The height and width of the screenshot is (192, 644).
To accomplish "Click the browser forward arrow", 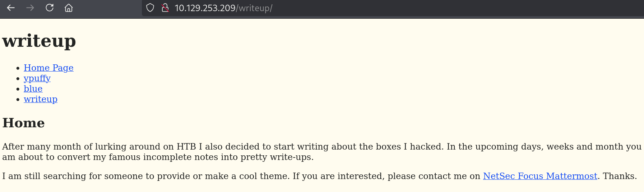I will pyautogui.click(x=30, y=8).
